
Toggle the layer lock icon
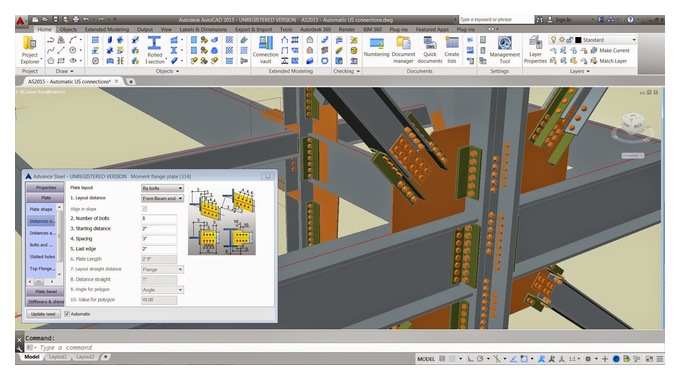(x=569, y=39)
